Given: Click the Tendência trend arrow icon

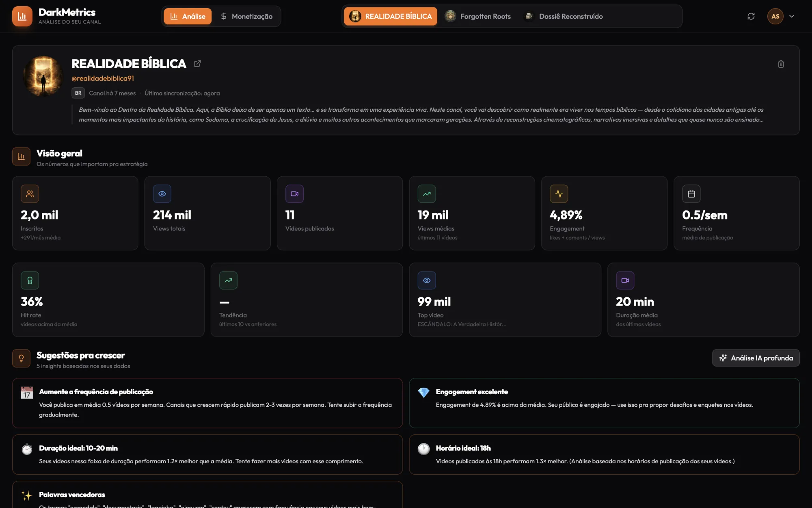Looking at the screenshot, I should point(228,280).
